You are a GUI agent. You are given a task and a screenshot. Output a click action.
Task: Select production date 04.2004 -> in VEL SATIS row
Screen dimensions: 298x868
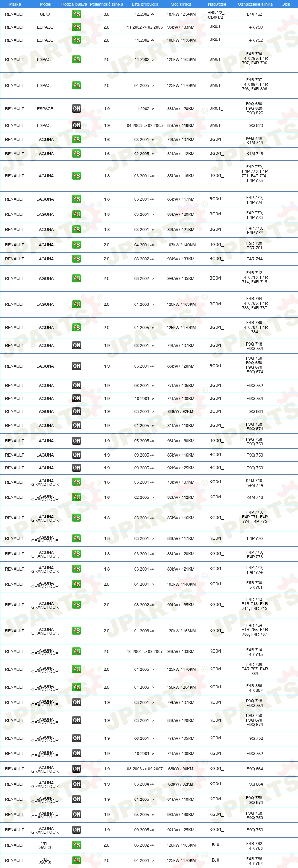(x=144, y=860)
